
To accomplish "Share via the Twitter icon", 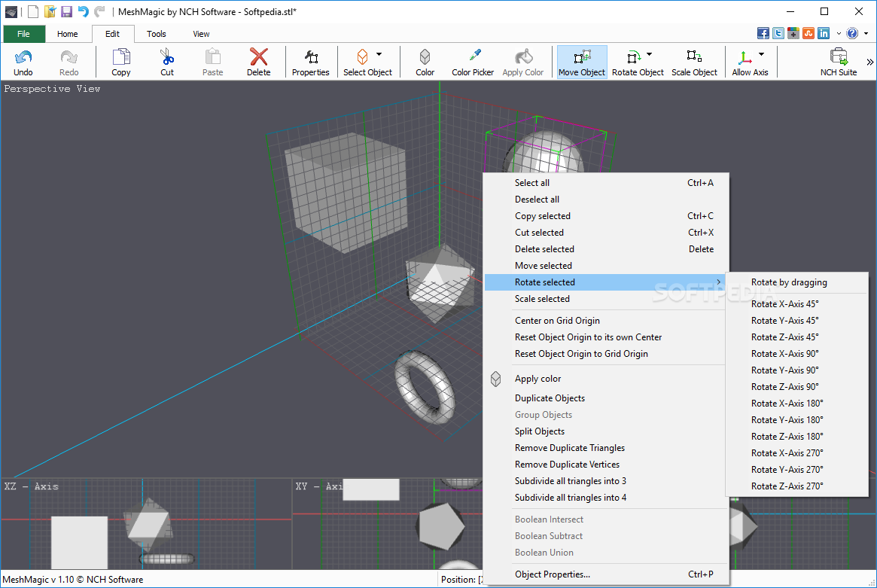I will click(x=778, y=33).
